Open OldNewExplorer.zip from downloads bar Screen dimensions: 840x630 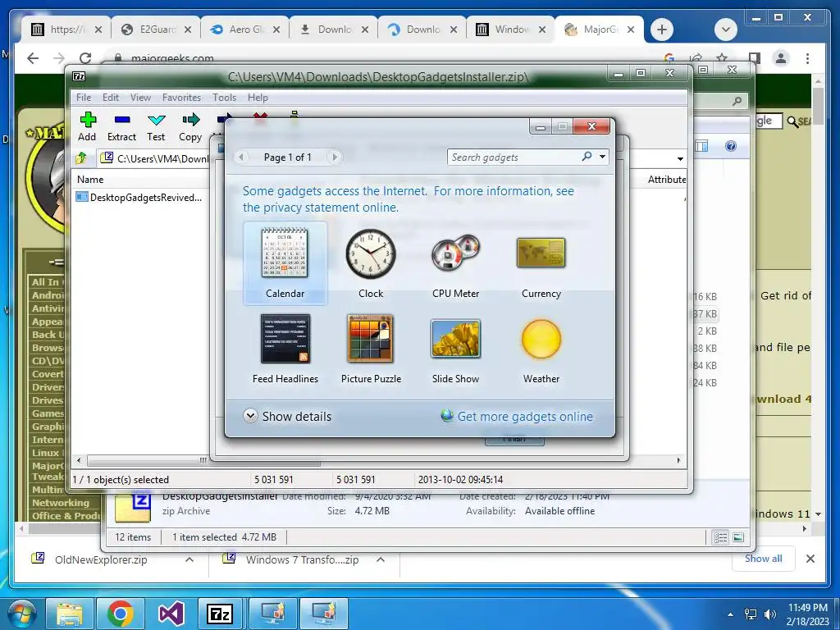tap(101, 559)
